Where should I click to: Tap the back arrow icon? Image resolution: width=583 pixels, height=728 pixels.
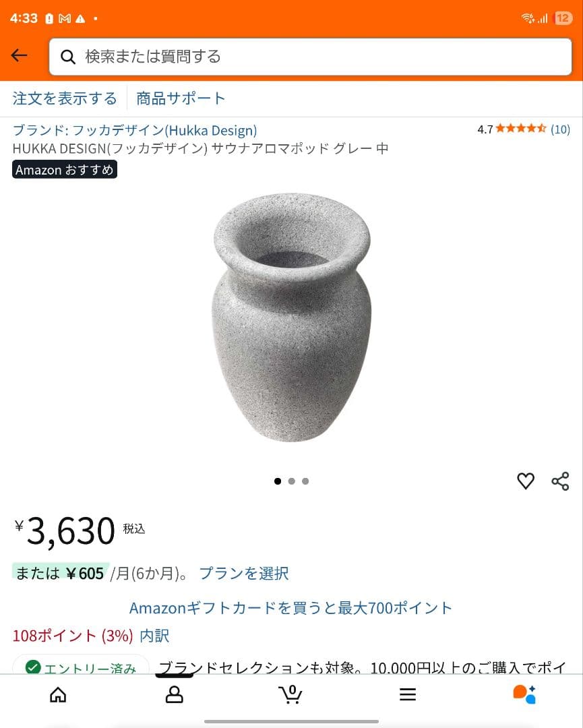[19, 56]
